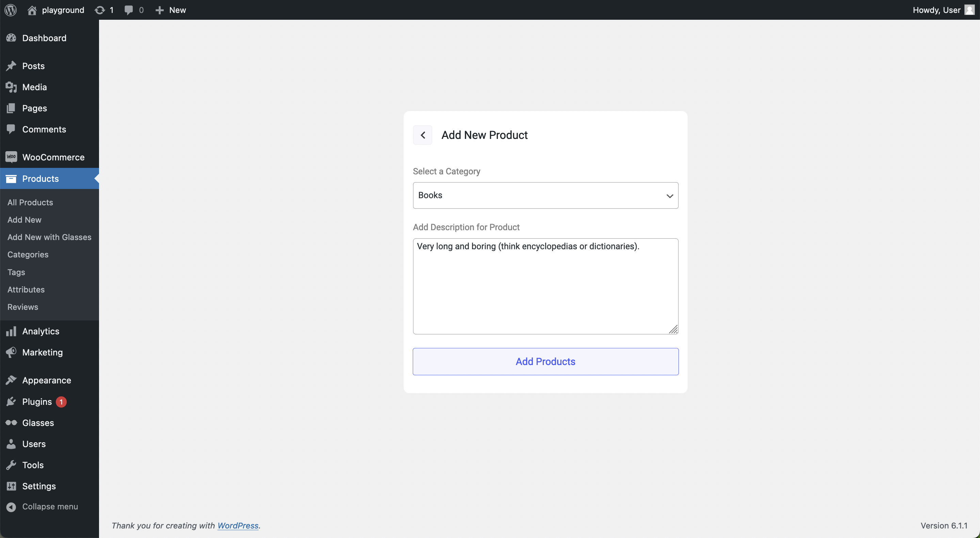Screen dimensions: 980x538
Task: Click the Products archive box icon
Action: click(11, 178)
